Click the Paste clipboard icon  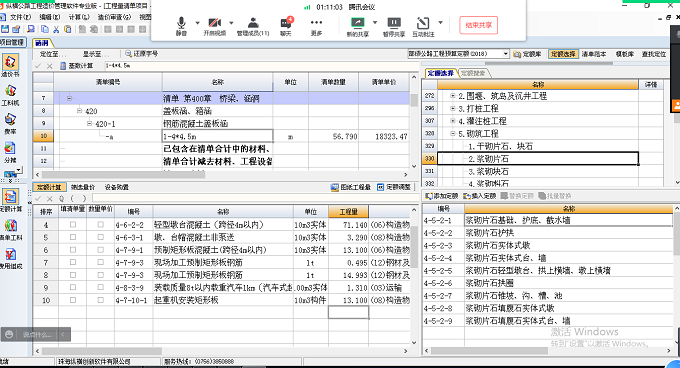click(68, 29)
